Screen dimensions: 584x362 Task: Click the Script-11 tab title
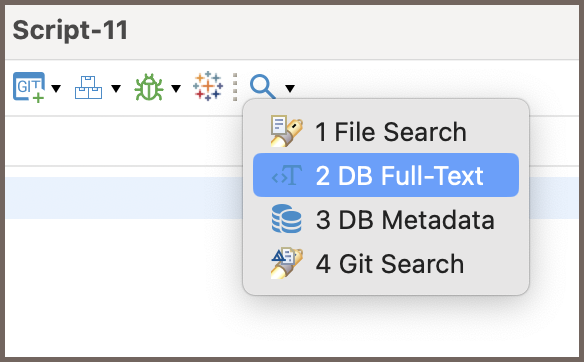[x=70, y=30]
